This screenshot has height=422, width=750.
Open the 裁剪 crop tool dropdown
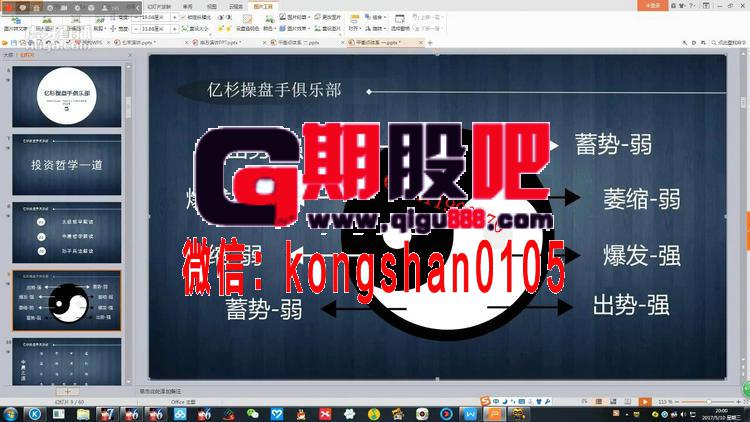pos(99,23)
